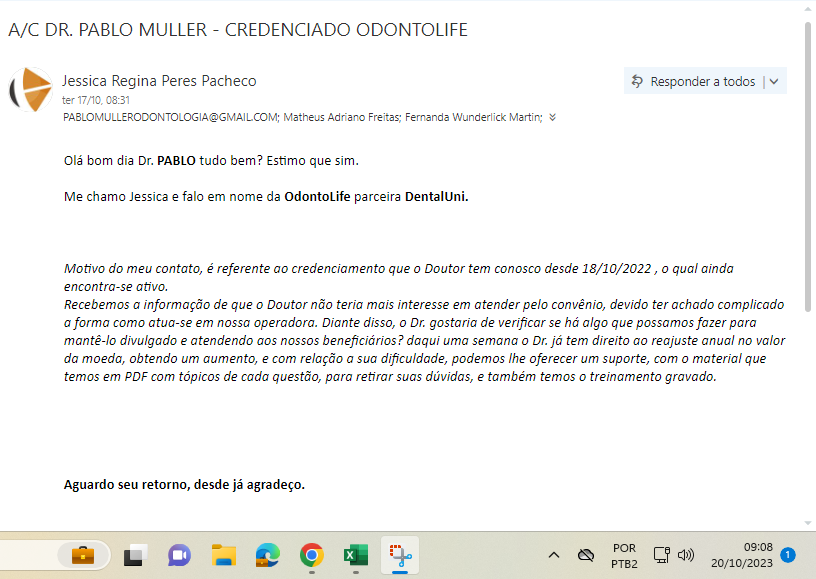
Task: Click the cloud sync off tray icon
Action: (x=586, y=555)
